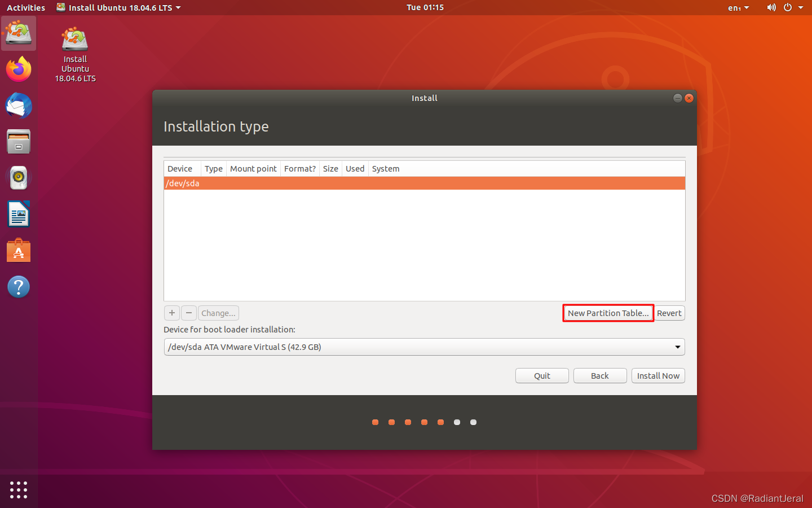Click the Format? column header
The width and height of the screenshot is (812, 508).
[300, 169]
